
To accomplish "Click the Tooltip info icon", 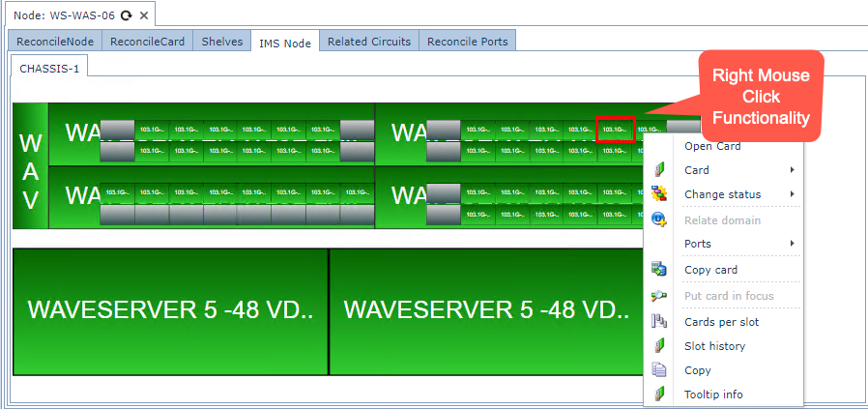I will [x=659, y=394].
